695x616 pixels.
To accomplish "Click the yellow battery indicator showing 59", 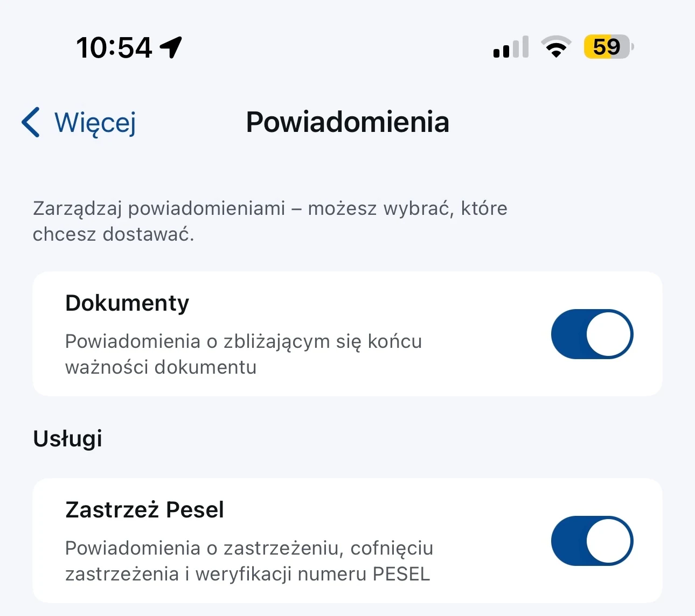I will 608,47.
